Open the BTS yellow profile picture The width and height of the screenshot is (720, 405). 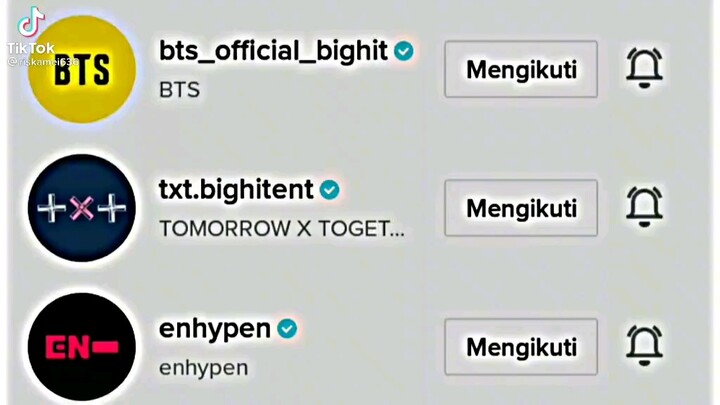[82, 69]
